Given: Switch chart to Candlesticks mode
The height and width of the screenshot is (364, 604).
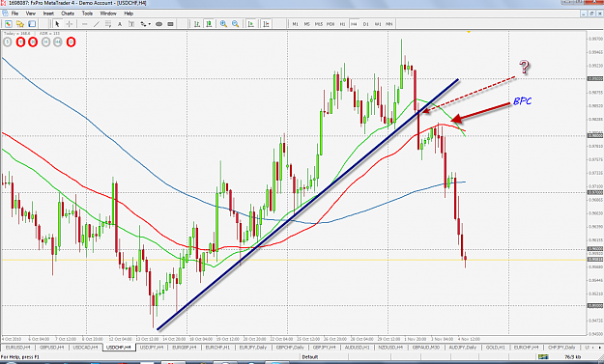Looking at the screenshot, I should point(209,24).
